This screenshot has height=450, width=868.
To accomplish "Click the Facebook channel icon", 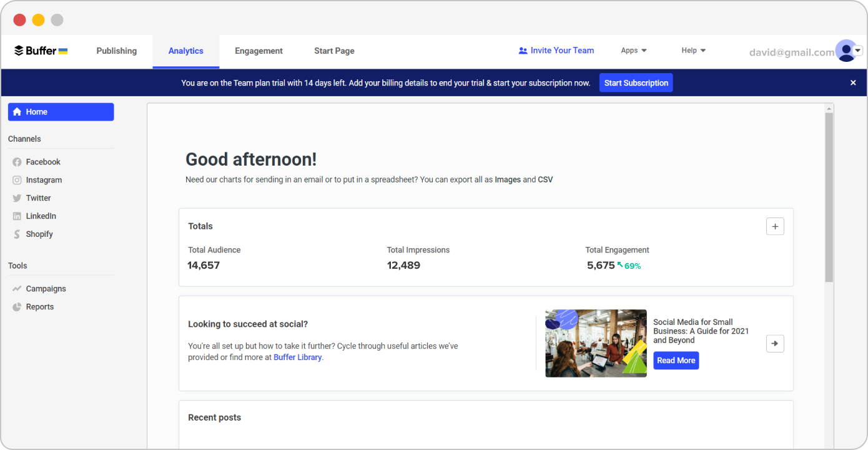I will click(17, 162).
